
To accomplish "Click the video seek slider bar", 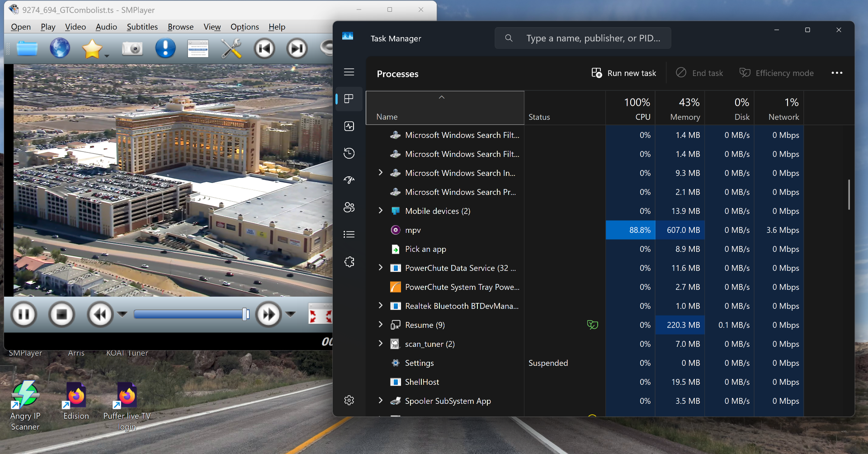I will click(x=190, y=314).
